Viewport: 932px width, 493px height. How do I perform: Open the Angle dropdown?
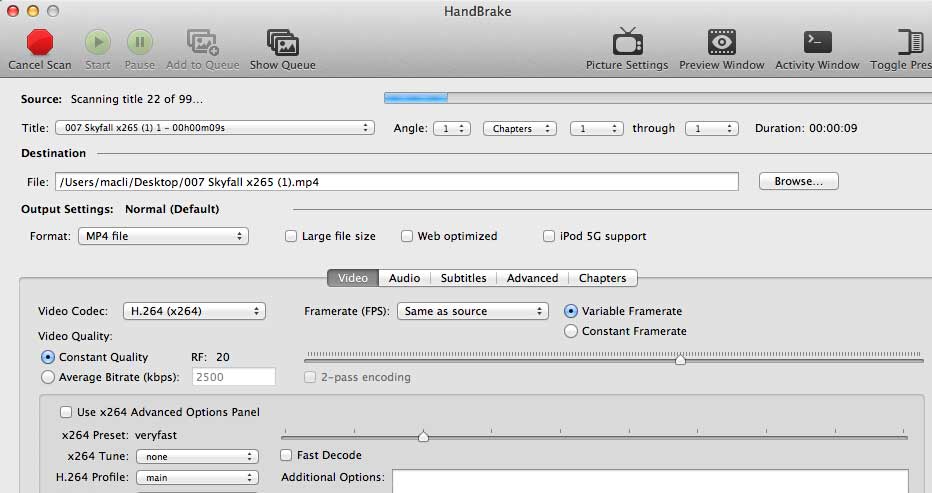pyautogui.click(x=452, y=128)
